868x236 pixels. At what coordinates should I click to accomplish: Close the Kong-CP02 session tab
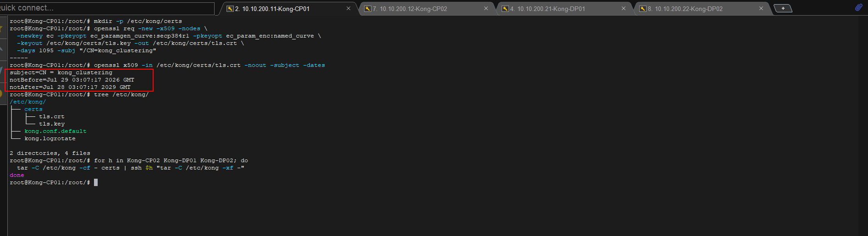[486, 9]
